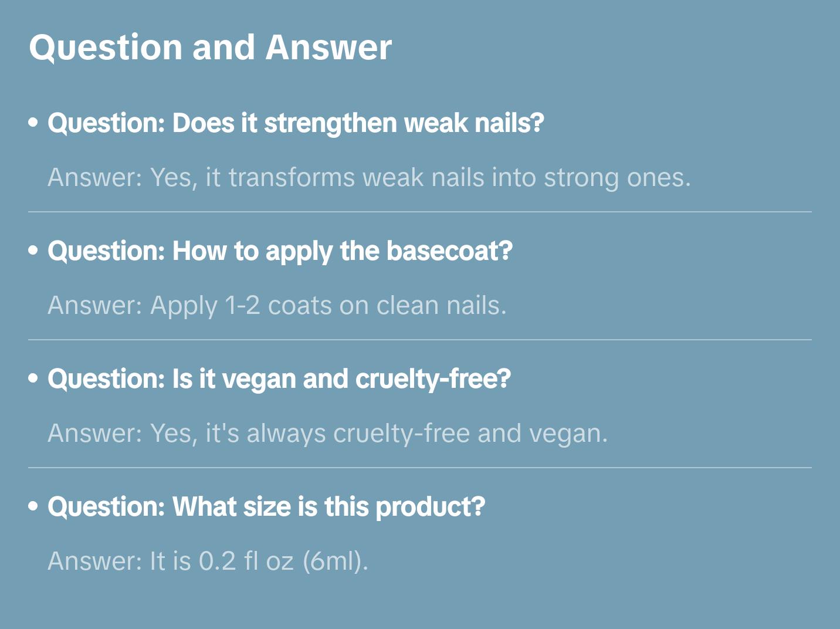Click the bullet beside the vegan question
The height and width of the screenshot is (629, 840).
(33, 379)
